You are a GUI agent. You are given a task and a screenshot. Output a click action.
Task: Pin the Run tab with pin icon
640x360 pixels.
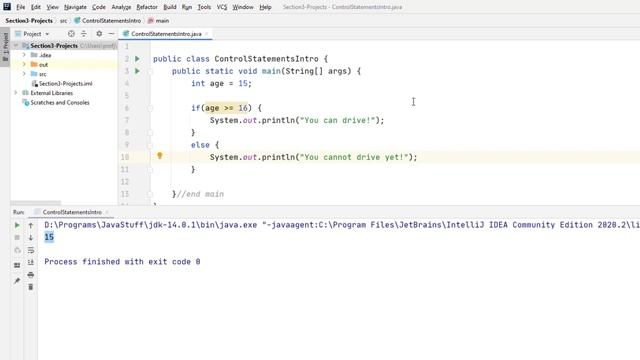point(17,281)
